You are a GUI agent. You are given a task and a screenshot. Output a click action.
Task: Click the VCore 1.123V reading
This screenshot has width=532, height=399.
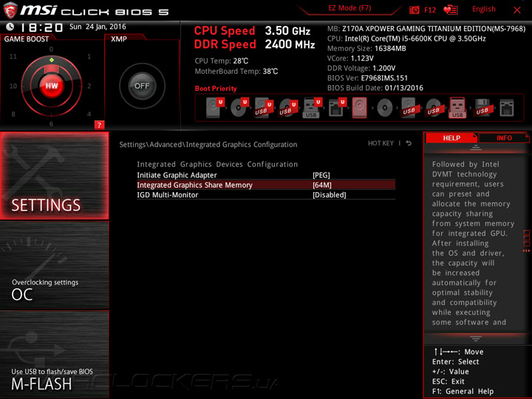coord(350,58)
